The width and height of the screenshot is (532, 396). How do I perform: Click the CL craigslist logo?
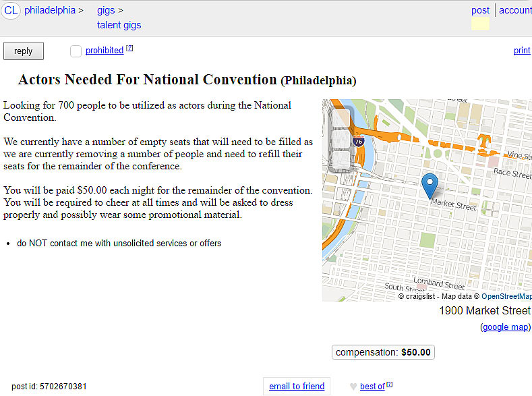pyautogui.click(x=11, y=10)
